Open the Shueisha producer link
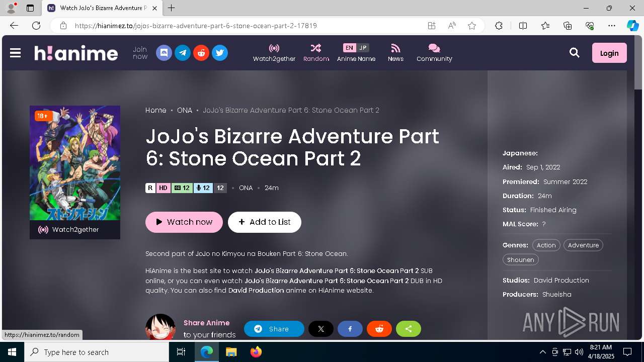 click(x=557, y=294)
